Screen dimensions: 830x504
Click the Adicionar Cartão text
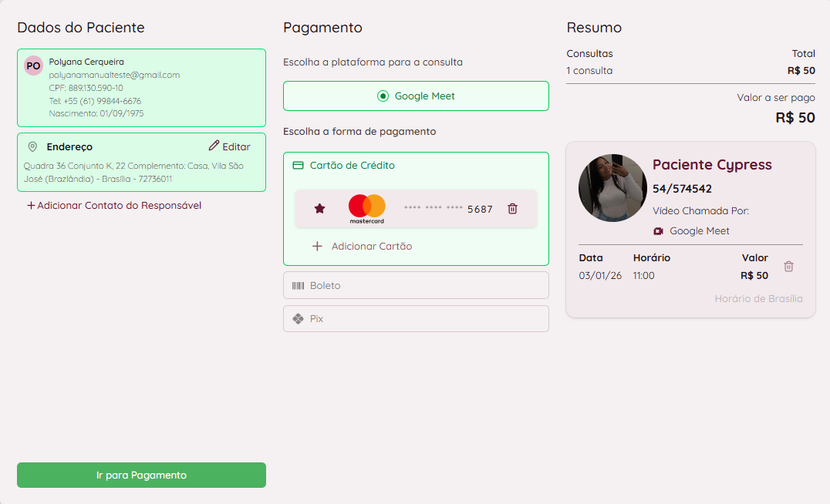point(371,247)
